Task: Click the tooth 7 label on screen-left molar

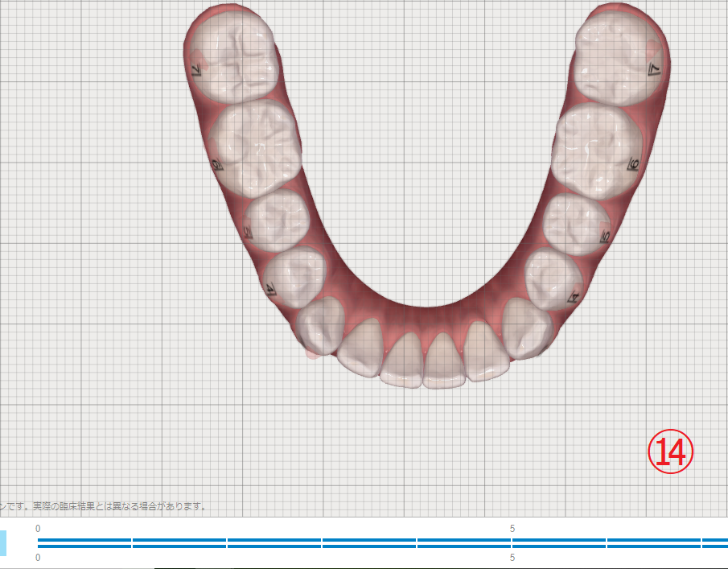Action: 197,71
